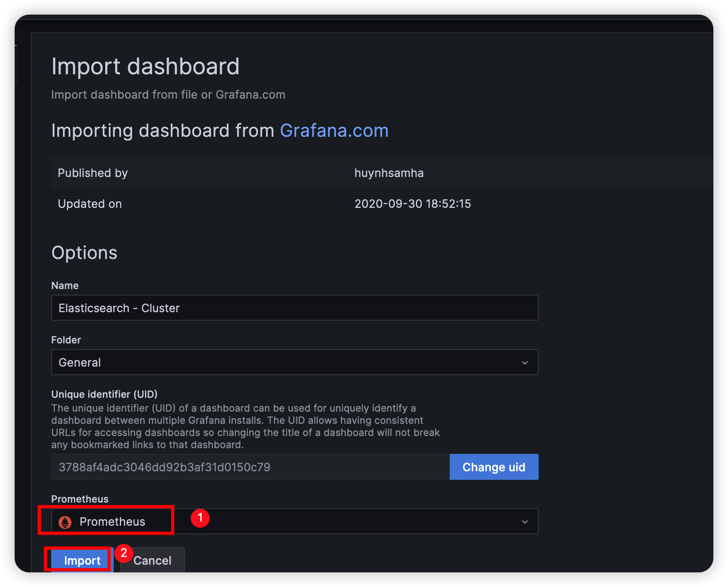Click the Change uid button
The width and height of the screenshot is (728, 587).
(x=494, y=467)
